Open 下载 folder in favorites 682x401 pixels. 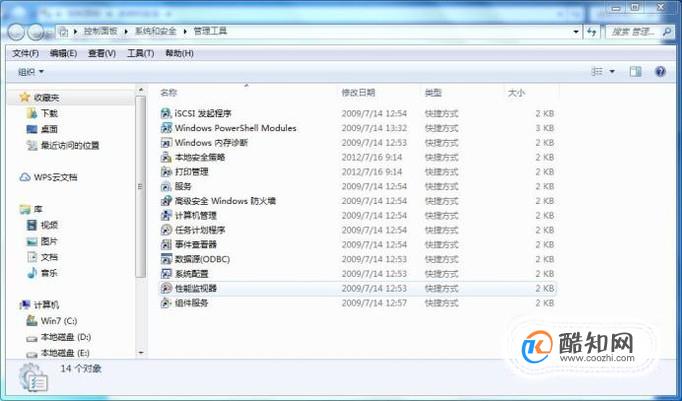tap(42, 114)
